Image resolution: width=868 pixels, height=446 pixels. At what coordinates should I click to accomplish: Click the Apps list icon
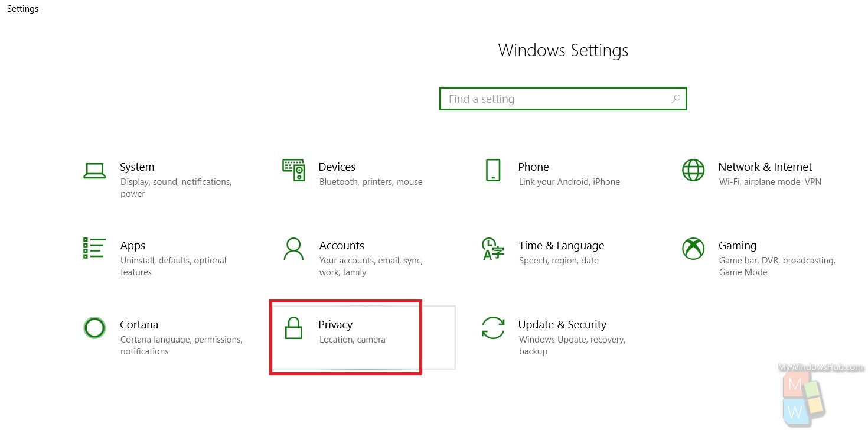[x=94, y=248]
